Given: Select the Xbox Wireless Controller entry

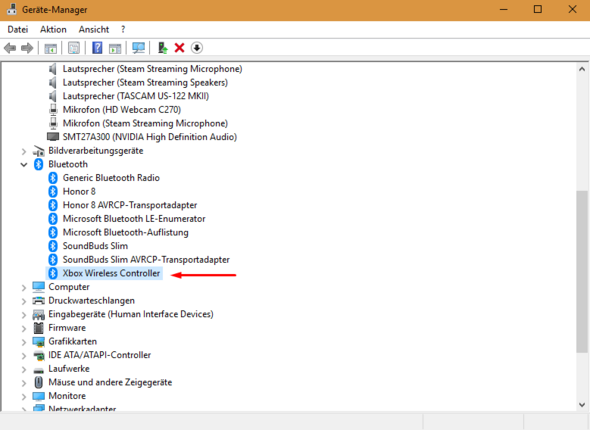Looking at the screenshot, I should point(111,273).
